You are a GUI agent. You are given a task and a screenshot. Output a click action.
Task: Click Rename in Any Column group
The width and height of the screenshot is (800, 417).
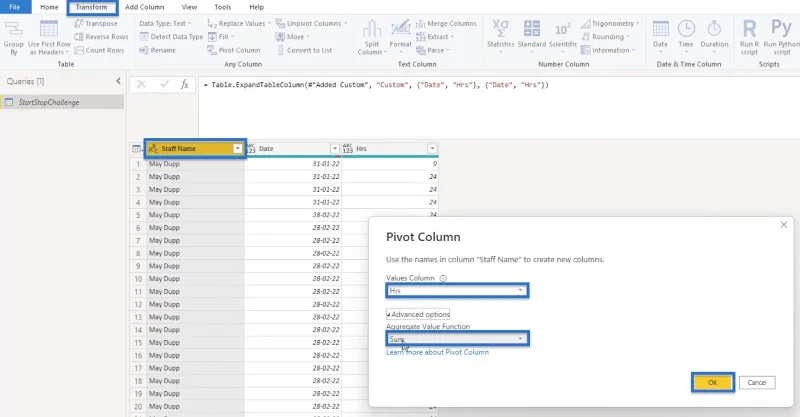[158, 50]
